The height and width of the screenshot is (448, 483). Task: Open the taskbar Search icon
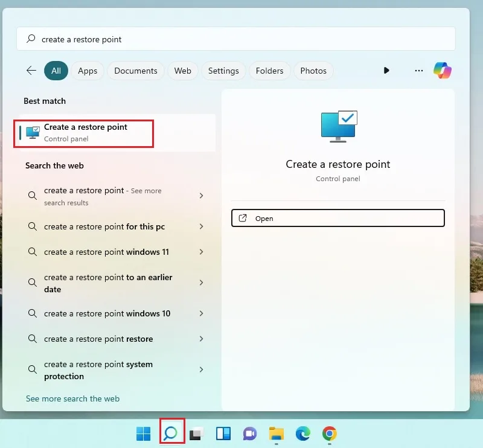[171, 434]
